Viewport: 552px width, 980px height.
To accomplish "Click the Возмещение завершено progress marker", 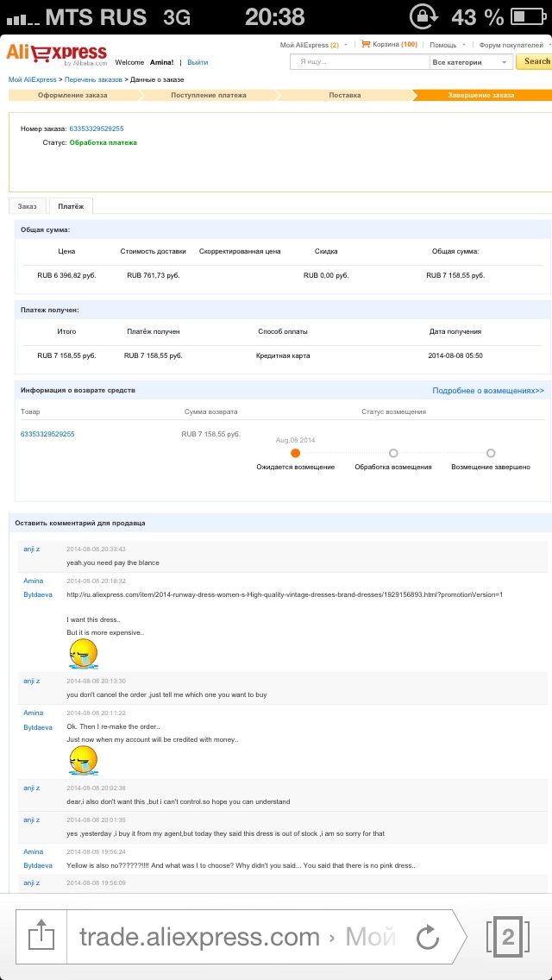I will [x=491, y=453].
